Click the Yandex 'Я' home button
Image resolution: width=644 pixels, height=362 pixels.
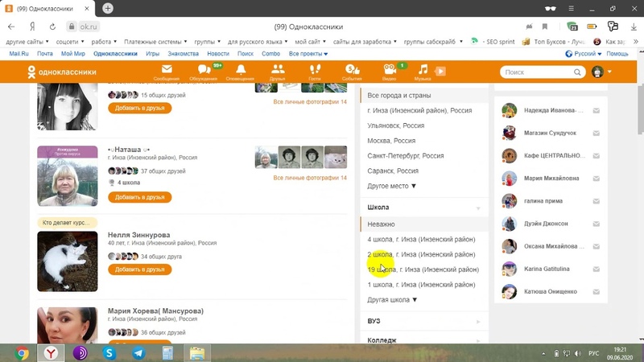click(x=32, y=27)
